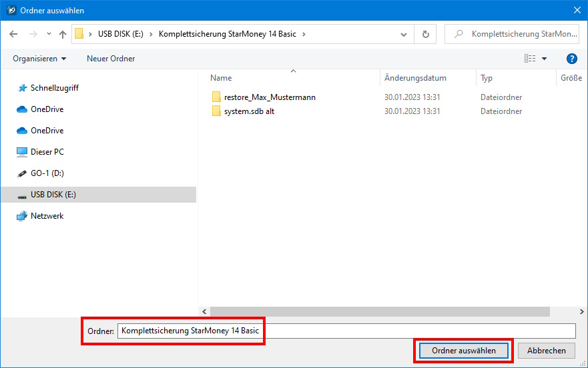This screenshot has width=588, height=368.
Task: Expand the chevron after Komplettsicherung breadcrumb
Action: coord(304,34)
